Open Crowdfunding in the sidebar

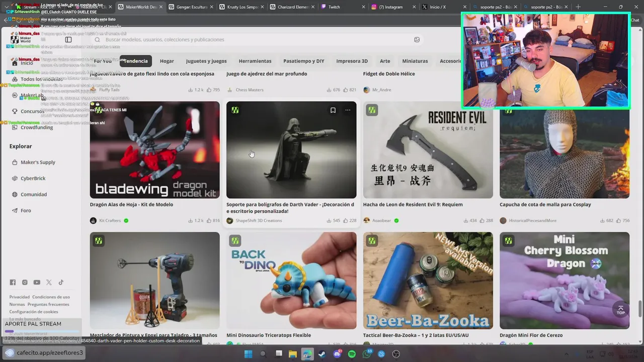pyautogui.click(x=37, y=127)
